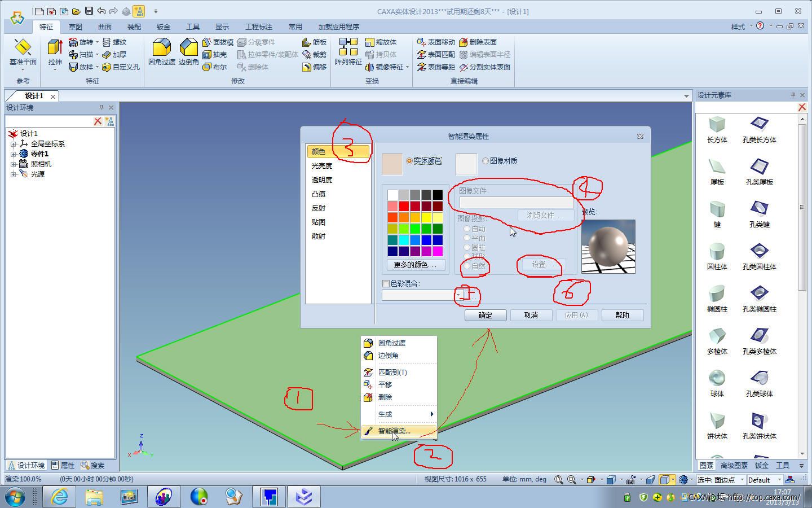Expand the 生成 submenu in context menu

(x=399, y=414)
